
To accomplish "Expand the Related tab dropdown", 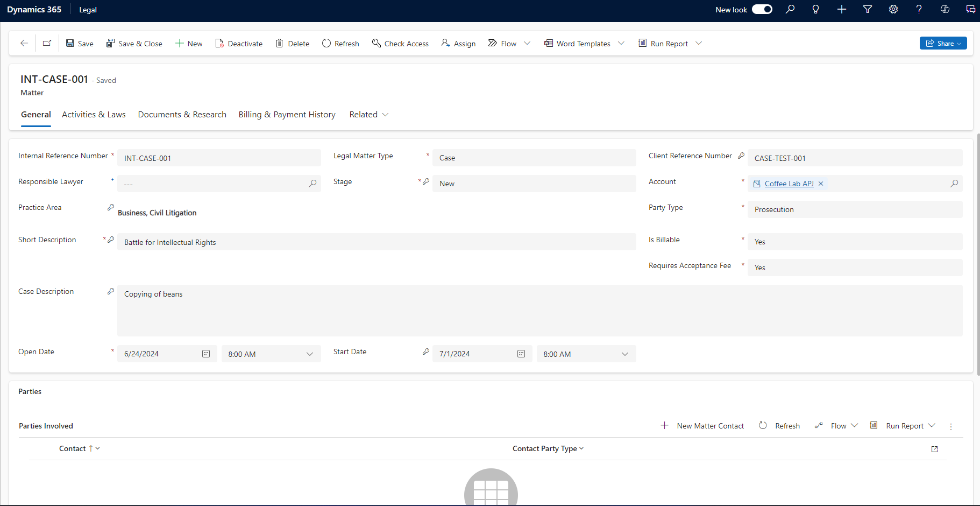I will pos(369,115).
